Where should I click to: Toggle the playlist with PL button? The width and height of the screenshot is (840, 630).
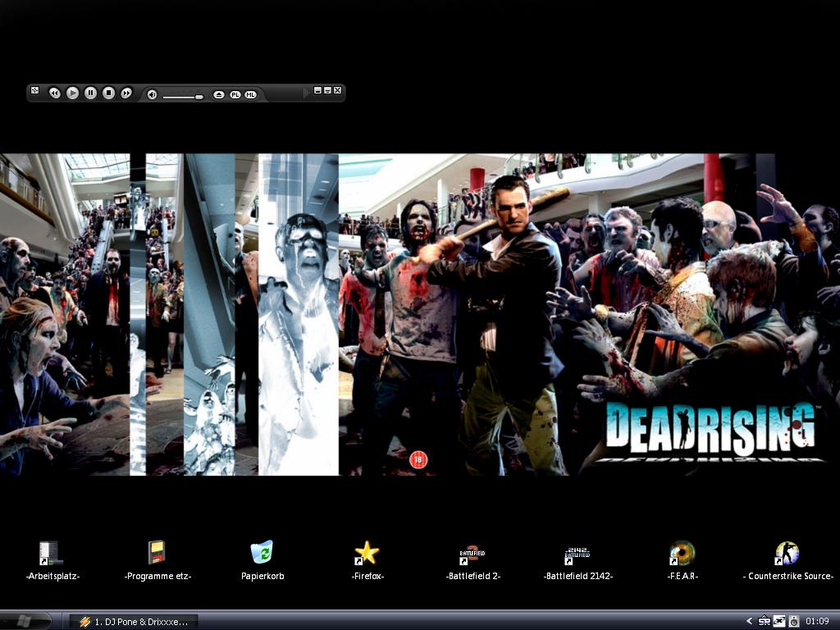(x=235, y=95)
